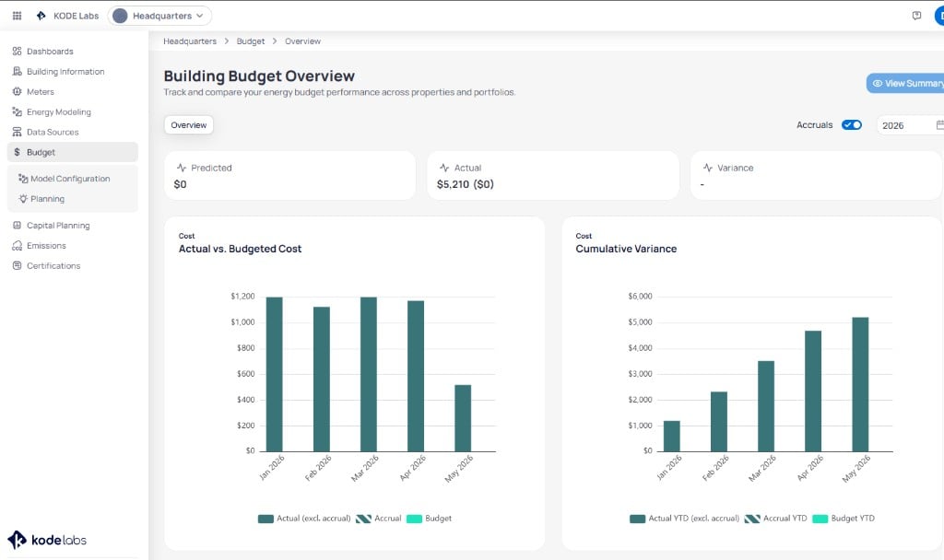Open Emissions sidebar icon
Image resolution: width=944 pixels, height=560 pixels.
(x=17, y=245)
